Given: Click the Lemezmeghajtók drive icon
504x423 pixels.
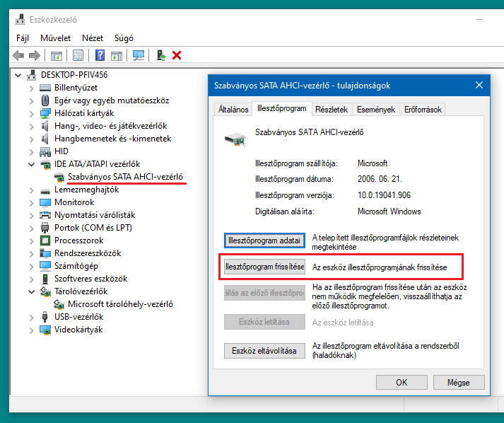Looking at the screenshot, I should tap(45, 191).
